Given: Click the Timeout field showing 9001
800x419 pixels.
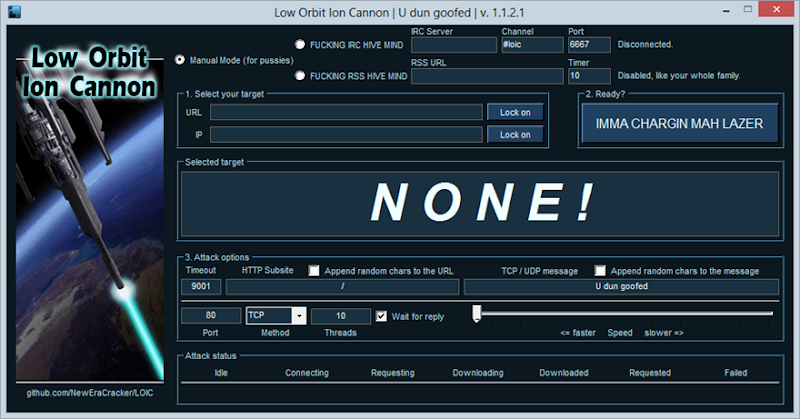Looking at the screenshot, I should tap(201, 286).
